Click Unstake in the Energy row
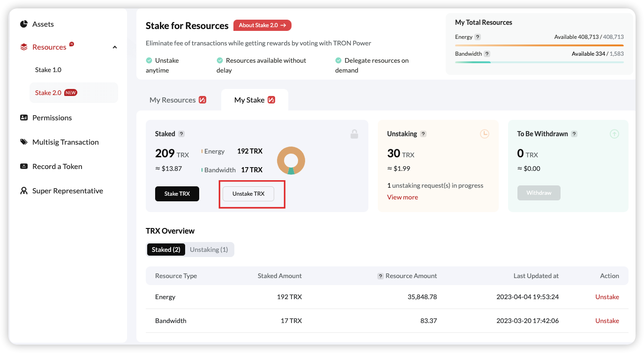This screenshot has width=644, height=353. coord(607,297)
